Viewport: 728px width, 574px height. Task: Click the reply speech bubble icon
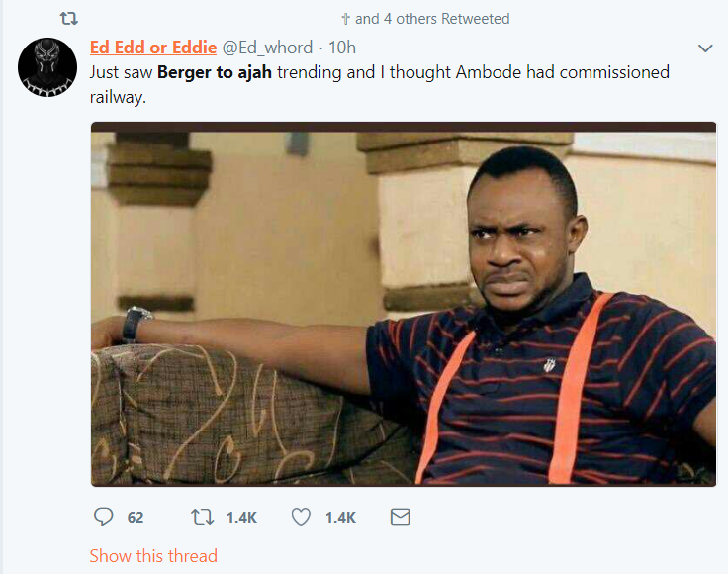pyautogui.click(x=103, y=517)
